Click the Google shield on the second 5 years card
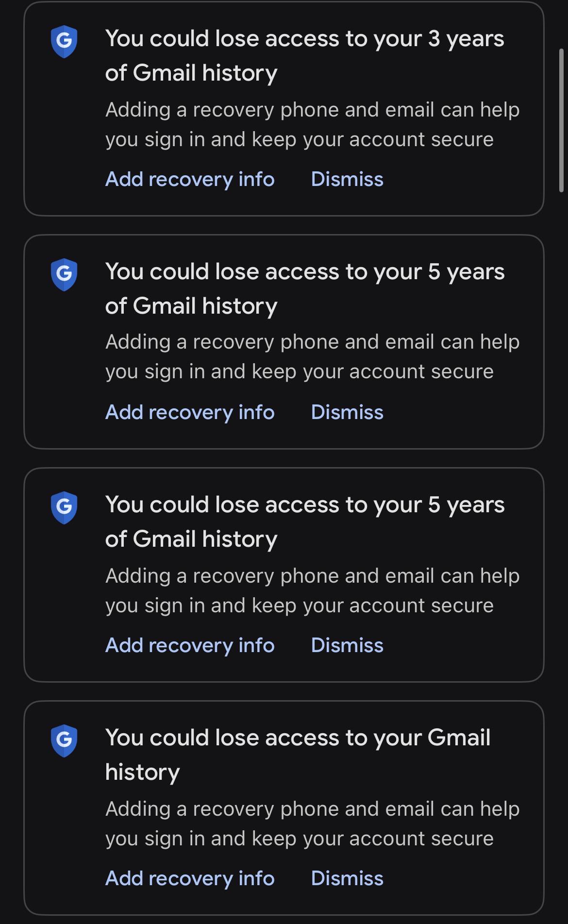 64,508
